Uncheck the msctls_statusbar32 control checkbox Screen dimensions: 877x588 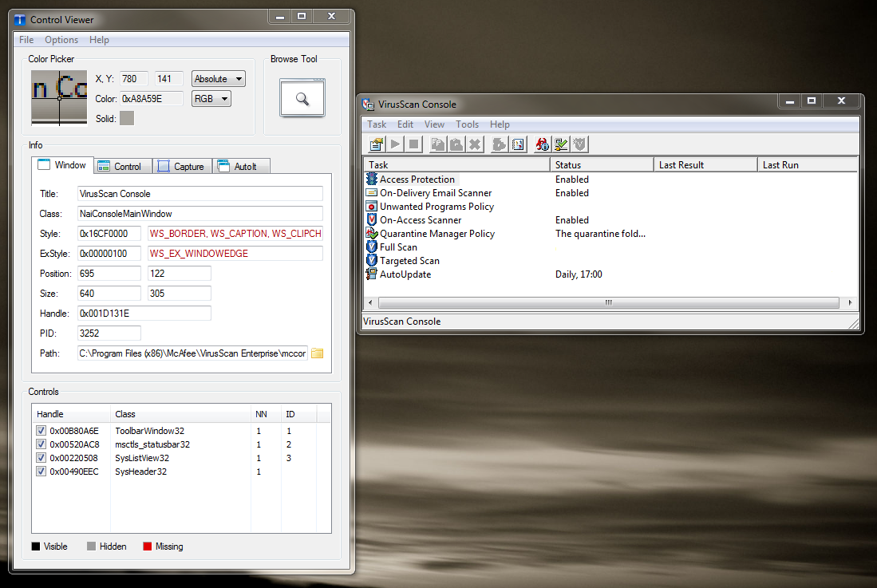click(41, 444)
